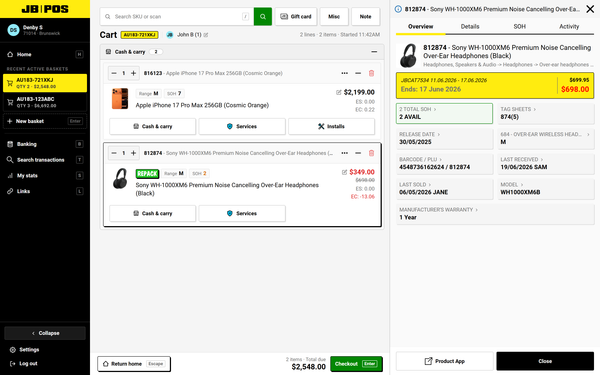This screenshot has height=375, width=600.
Task: Open Links in the sidebar
Action: pos(45,191)
